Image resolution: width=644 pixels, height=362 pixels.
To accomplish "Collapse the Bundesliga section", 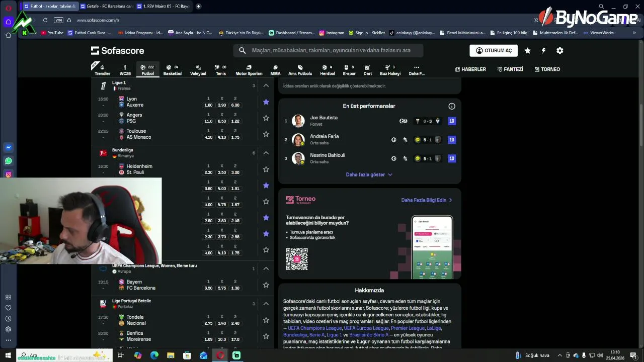I will tap(266, 153).
